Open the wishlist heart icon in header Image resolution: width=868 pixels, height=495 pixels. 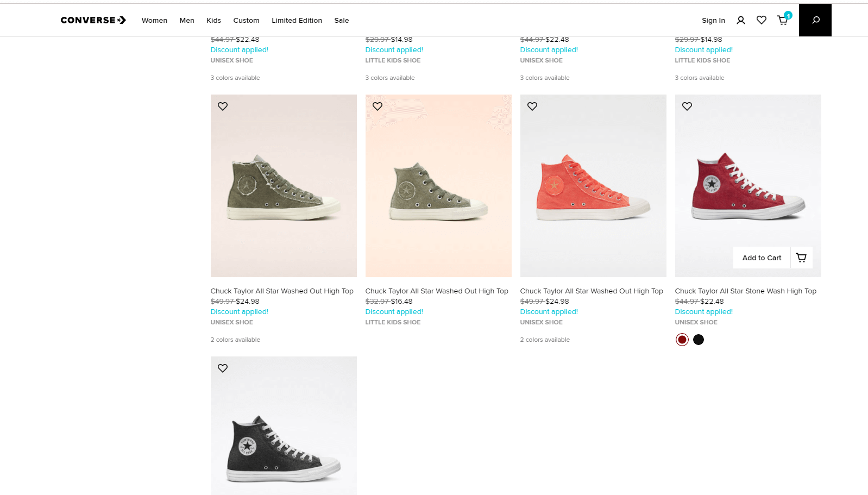[762, 20]
